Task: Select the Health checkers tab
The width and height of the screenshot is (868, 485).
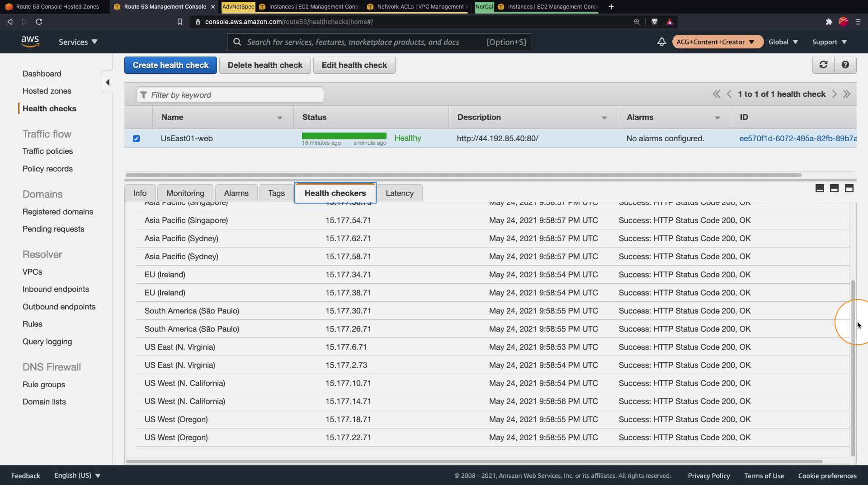Action: (335, 193)
